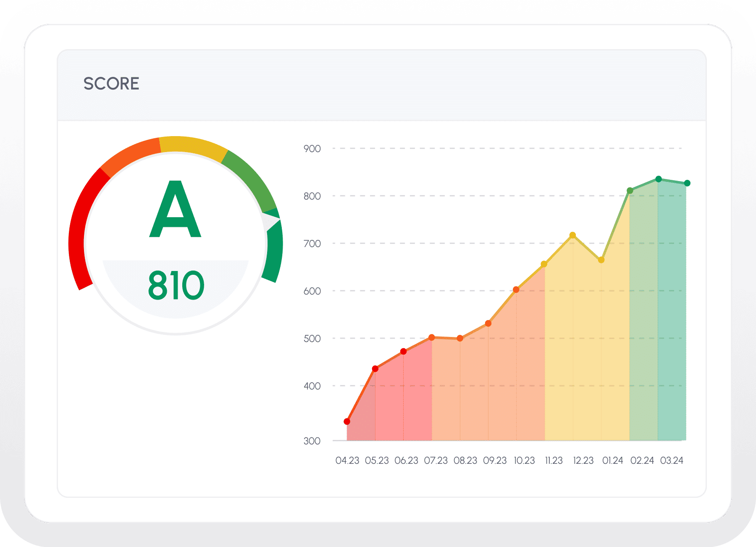Click the 05.23 data point on chart
Image resolution: width=756 pixels, height=547 pixels.
pyautogui.click(x=375, y=369)
